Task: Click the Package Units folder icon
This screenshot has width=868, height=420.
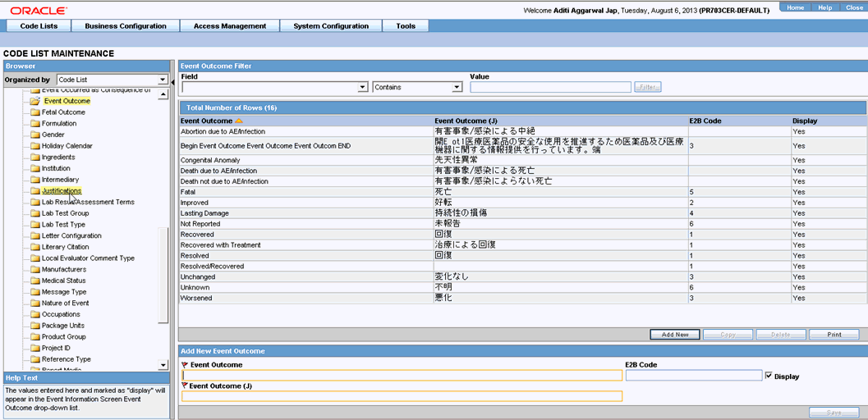Action: (x=34, y=326)
